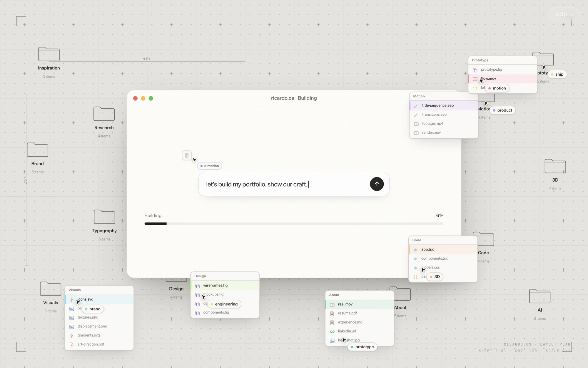Image resolution: width=588 pixels, height=368 pixels.
Task: Select resume.pdf in About panel
Action: click(x=360, y=313)
